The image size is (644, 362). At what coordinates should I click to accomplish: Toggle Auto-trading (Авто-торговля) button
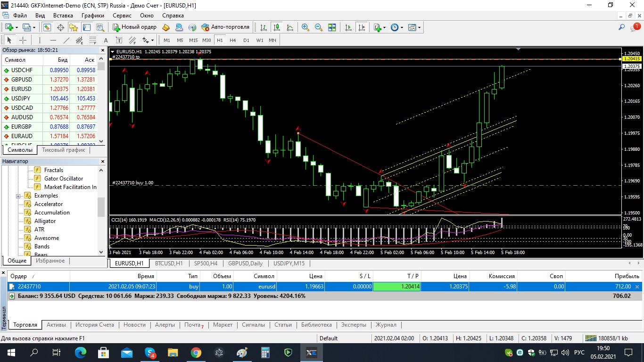click(x=225, y=27)
